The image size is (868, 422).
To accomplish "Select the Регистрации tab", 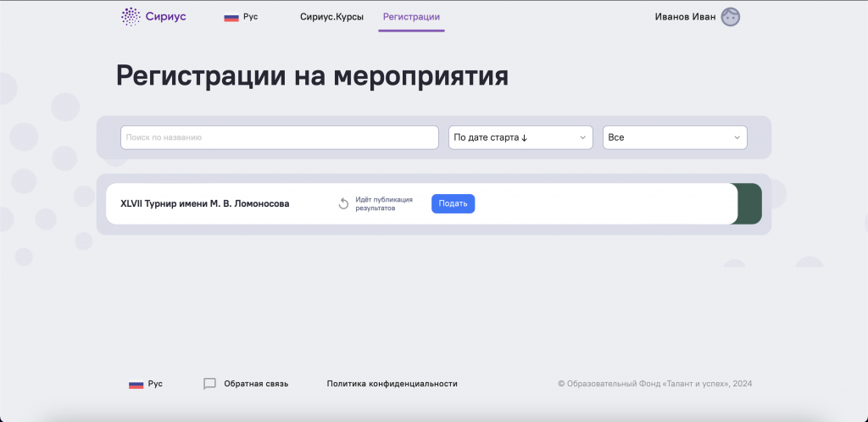I will pyautogui.click(x=411, y=17).
